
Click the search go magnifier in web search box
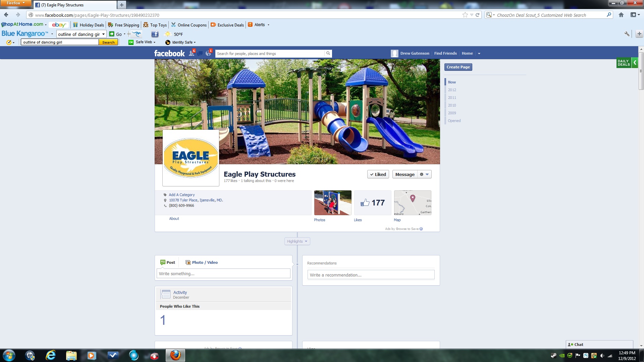(609, 15)
